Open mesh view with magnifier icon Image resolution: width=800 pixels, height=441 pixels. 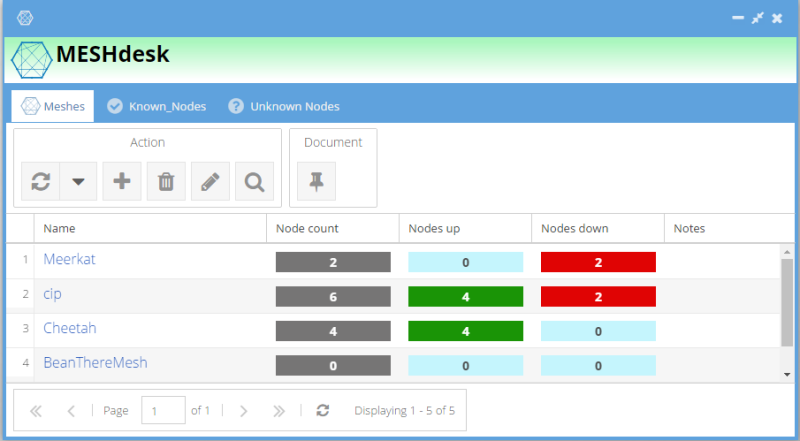pos(254,181)
